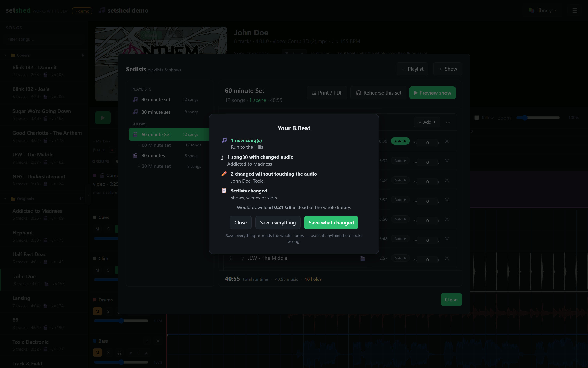
Task: Click Save what changed
Action: 331,222
